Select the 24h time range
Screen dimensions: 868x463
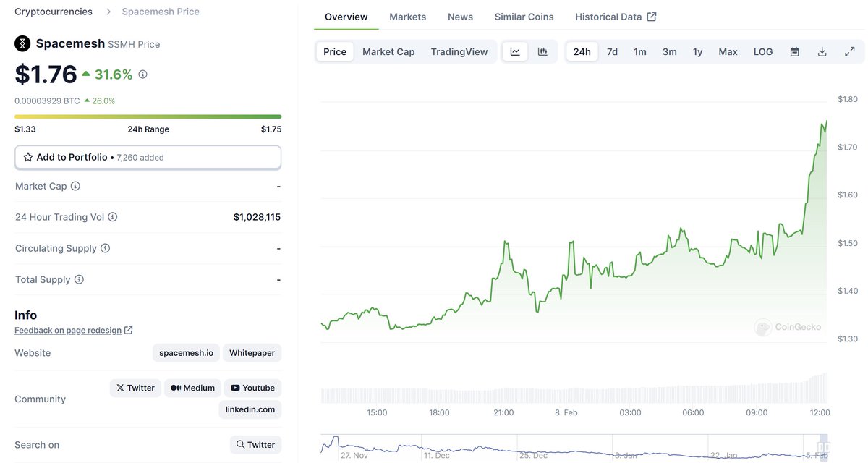[x=582, y=51]
